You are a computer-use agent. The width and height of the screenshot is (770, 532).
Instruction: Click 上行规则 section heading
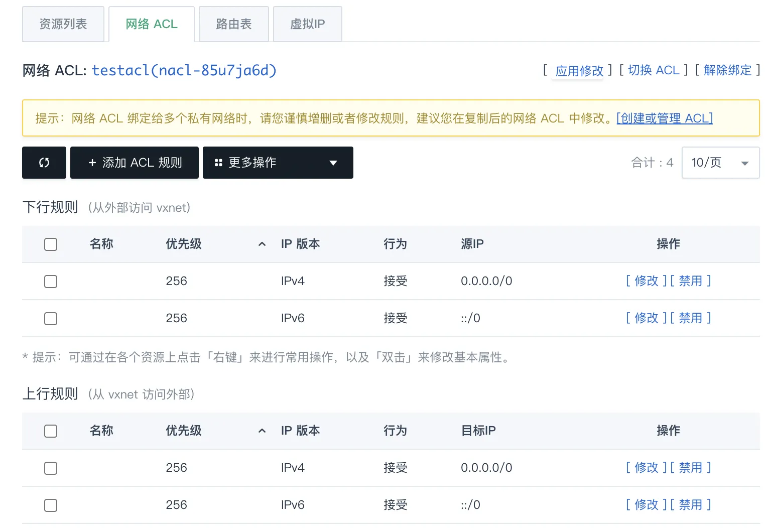click(x=50, y=394)
